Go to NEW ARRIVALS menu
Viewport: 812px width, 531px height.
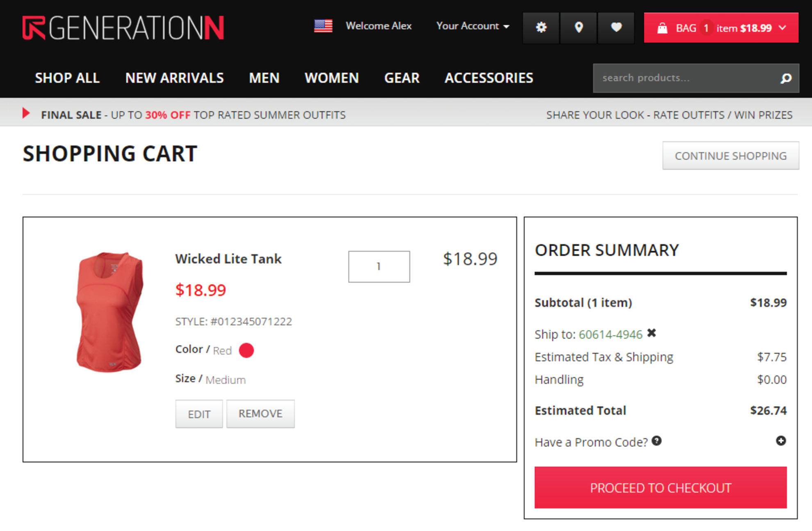point(174,78)
